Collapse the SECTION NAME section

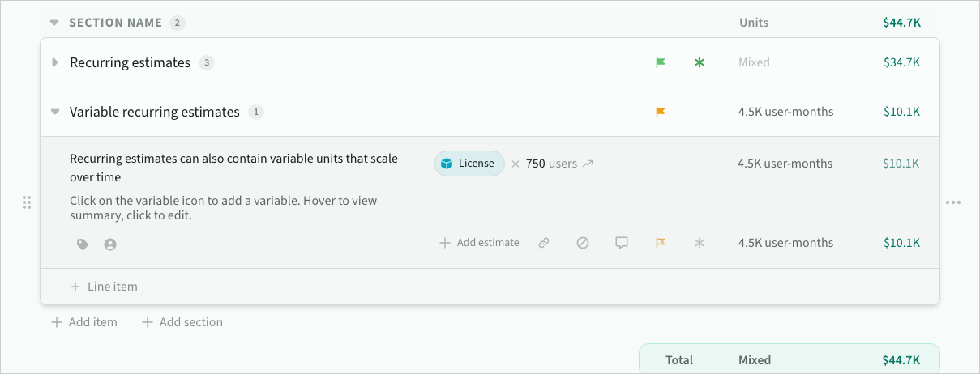54,23
